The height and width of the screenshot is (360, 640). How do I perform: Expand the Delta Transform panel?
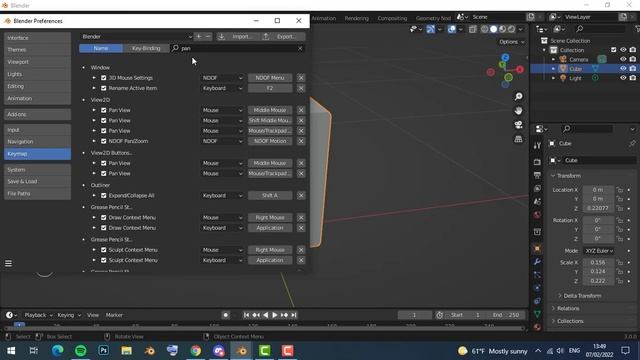coord(582,296)
